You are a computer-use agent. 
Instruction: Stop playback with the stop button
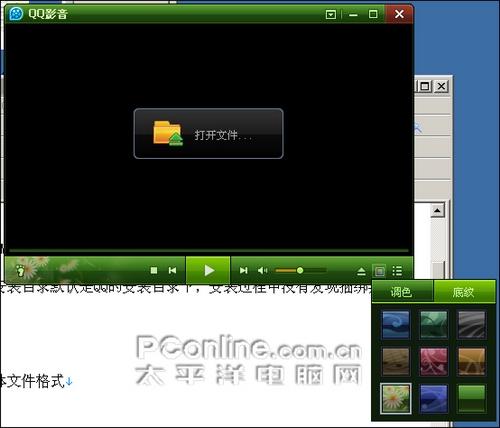(154, 270)
